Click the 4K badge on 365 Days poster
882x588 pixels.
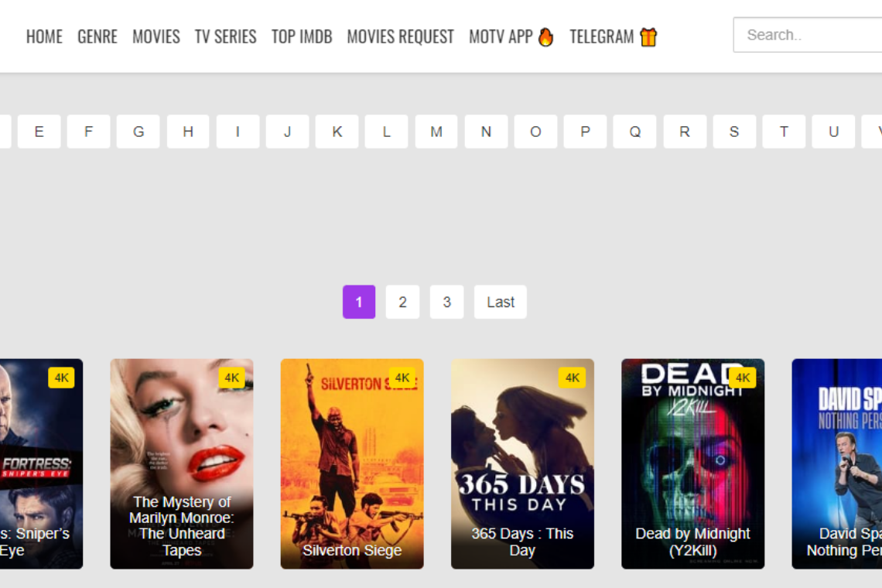(x=573, y=378)
